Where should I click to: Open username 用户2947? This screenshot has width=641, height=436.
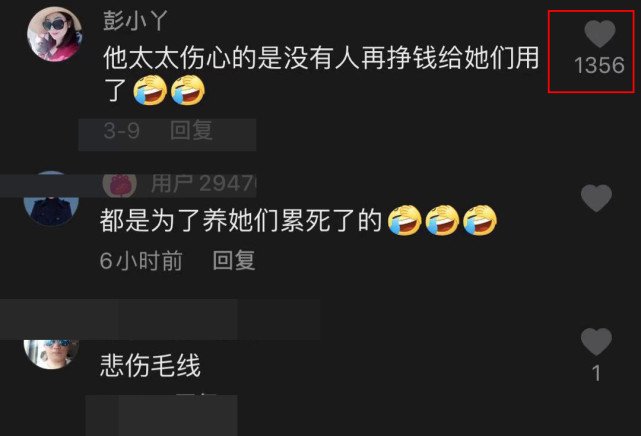click(x=203, y=183)
